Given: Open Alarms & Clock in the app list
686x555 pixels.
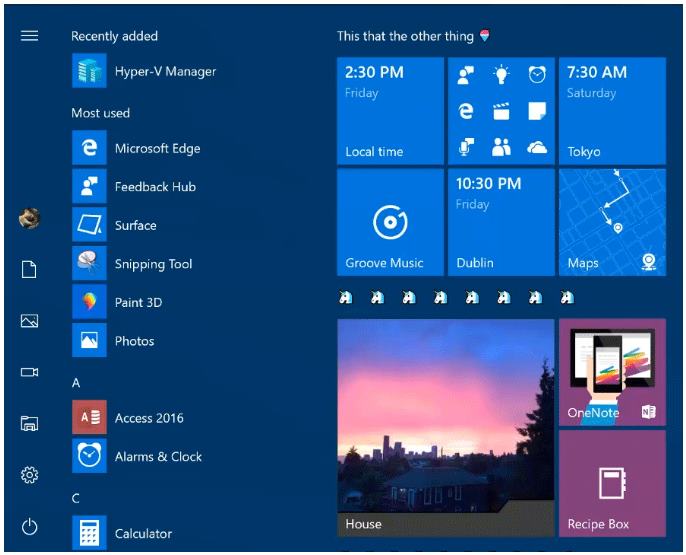Looking at the screenshot, I should [x=137, y=456].
